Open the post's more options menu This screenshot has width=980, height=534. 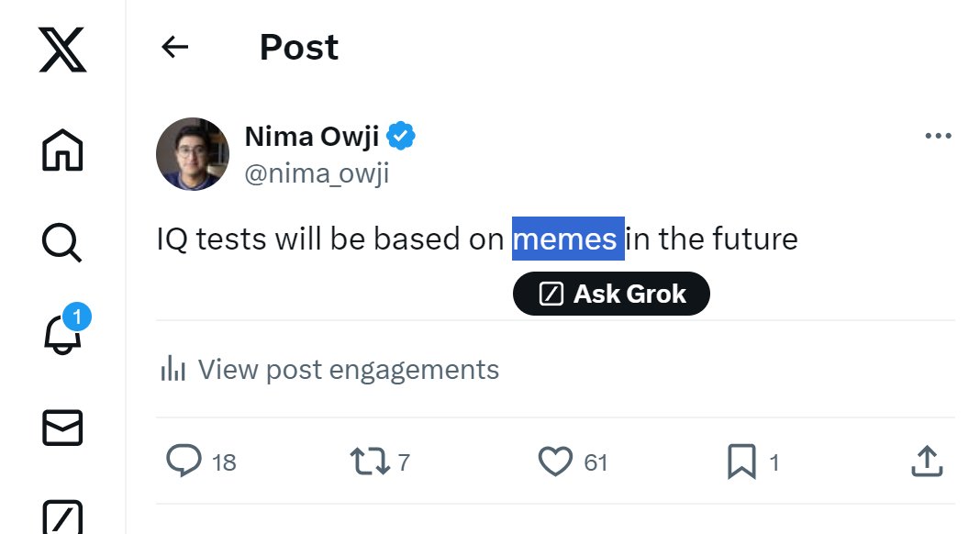[x=938, y=137]
